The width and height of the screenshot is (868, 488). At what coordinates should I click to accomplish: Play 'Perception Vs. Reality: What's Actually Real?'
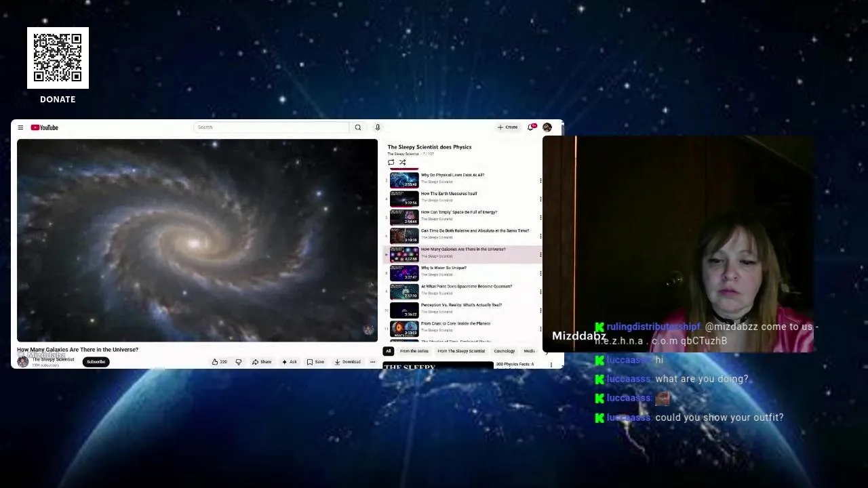tap(461, 305)
